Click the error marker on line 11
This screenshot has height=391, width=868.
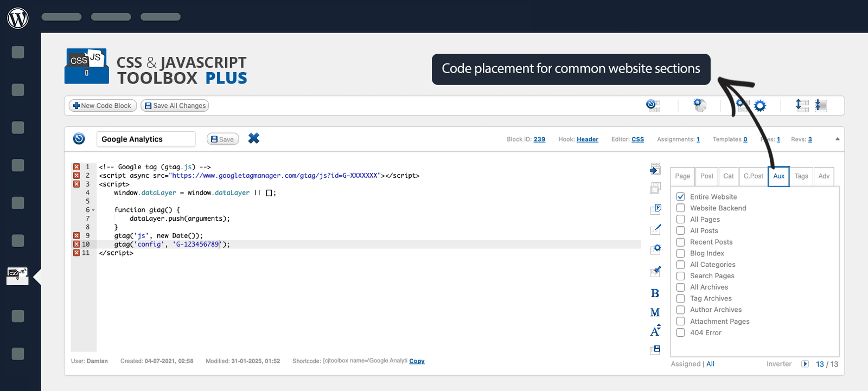76,253
